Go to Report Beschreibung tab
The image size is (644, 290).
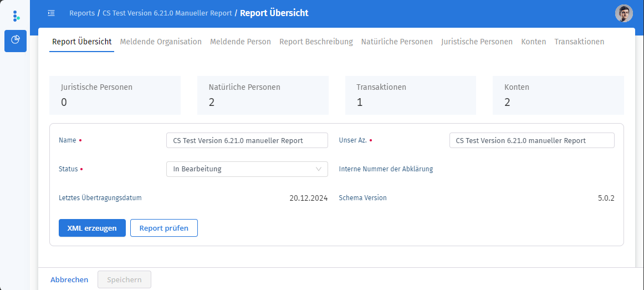pyautogui.click(x=316, y=42)
